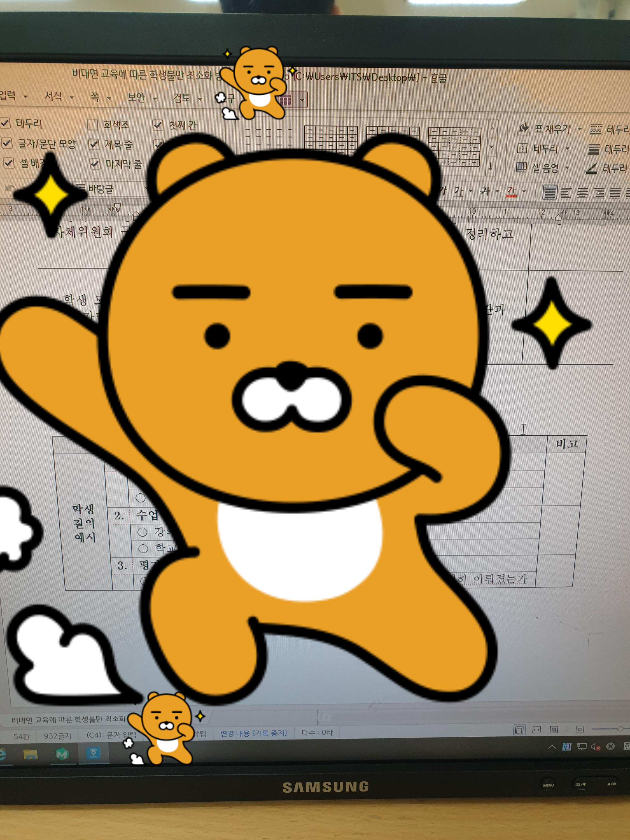Expand the table style gallery list

click(491, 166)
